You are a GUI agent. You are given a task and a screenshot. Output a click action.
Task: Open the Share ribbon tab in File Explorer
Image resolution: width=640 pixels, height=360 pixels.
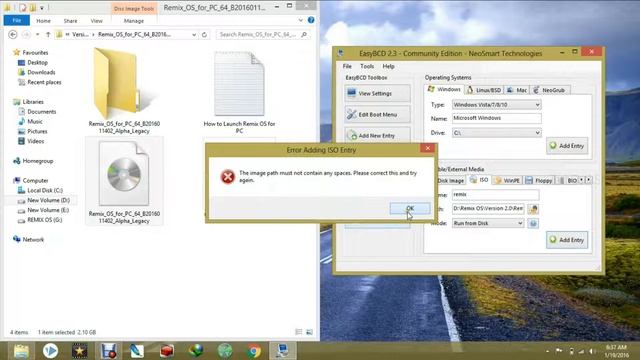click(x=70, y=21)
